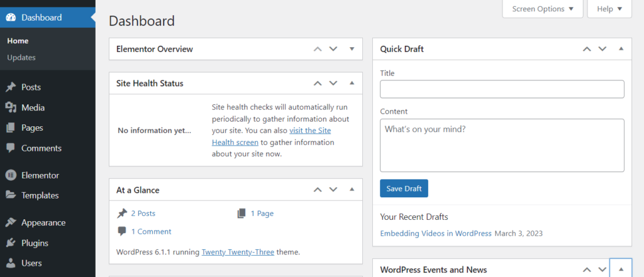Viewport: 644px width, 277px height.
Task: Click the Your Recent Drafts heading
Action: tap(414, 217)
